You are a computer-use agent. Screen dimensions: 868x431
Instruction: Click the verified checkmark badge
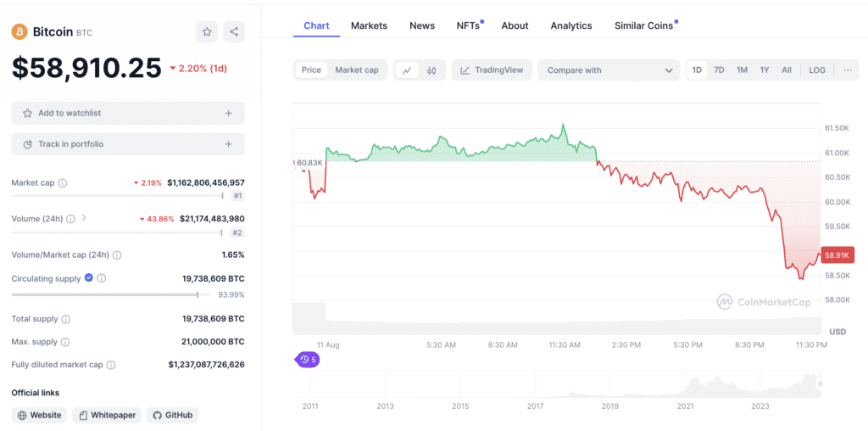(88, 278)
